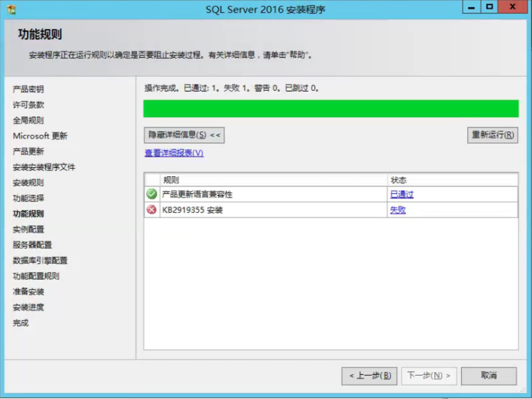Select the 数据库引擎配置 step
This screenshot has width=532, height=399.
40,260
